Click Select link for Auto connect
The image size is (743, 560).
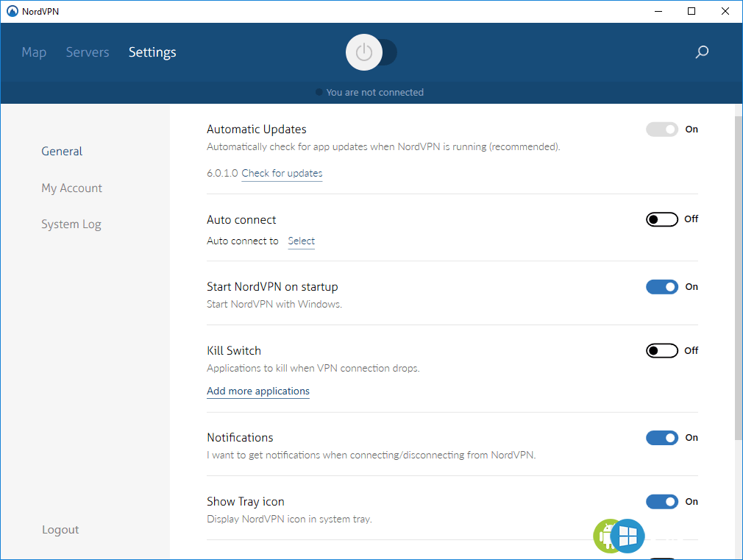(302, 241)
